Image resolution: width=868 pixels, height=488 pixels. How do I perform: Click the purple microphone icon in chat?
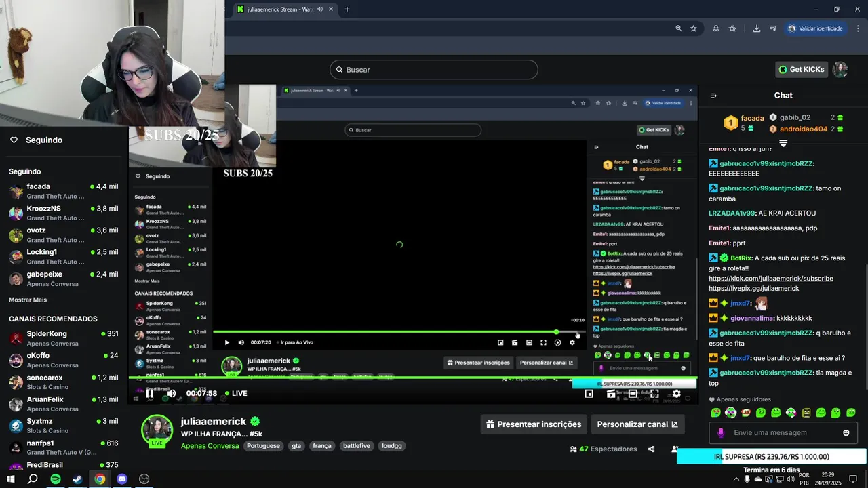(720, 432)
